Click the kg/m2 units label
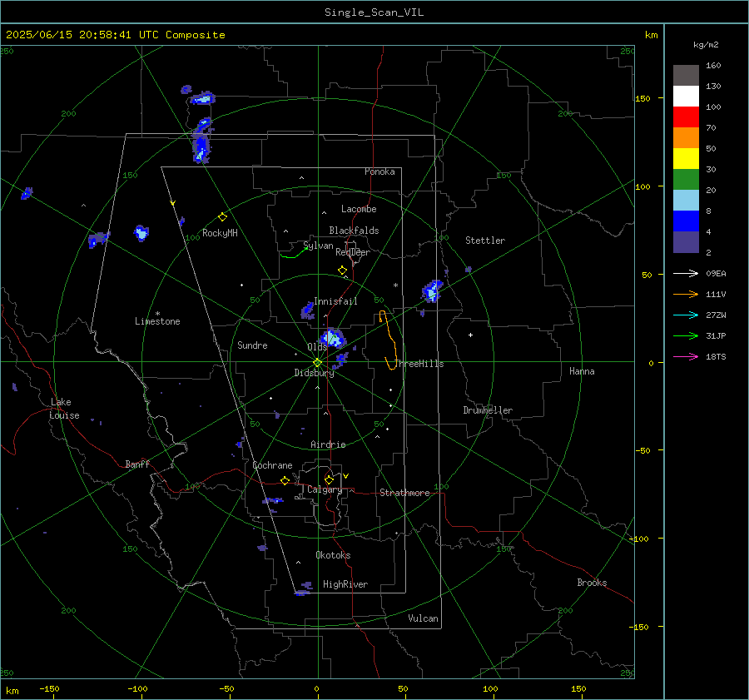This screenshot has width=749, height=700. [x=706, y=45]
